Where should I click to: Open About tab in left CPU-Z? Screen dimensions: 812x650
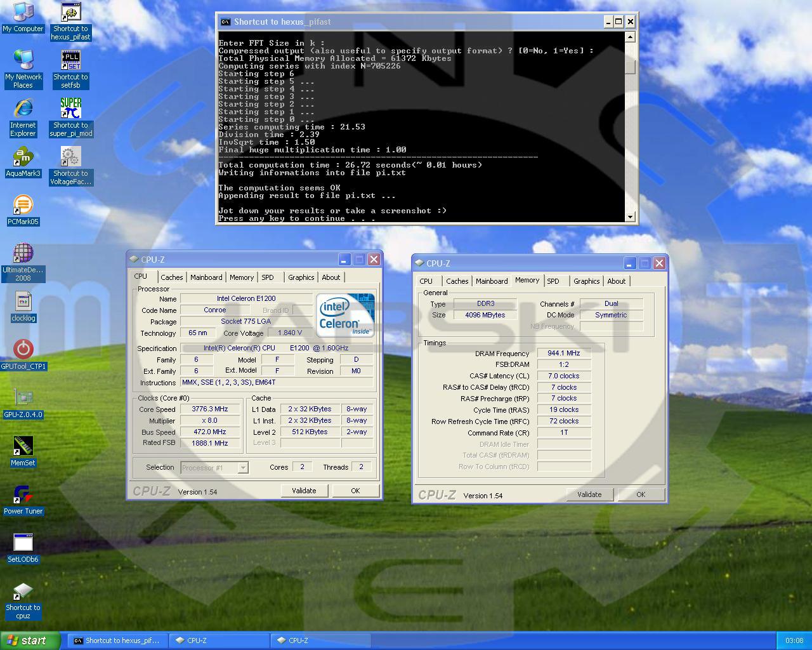click(331, 277)
